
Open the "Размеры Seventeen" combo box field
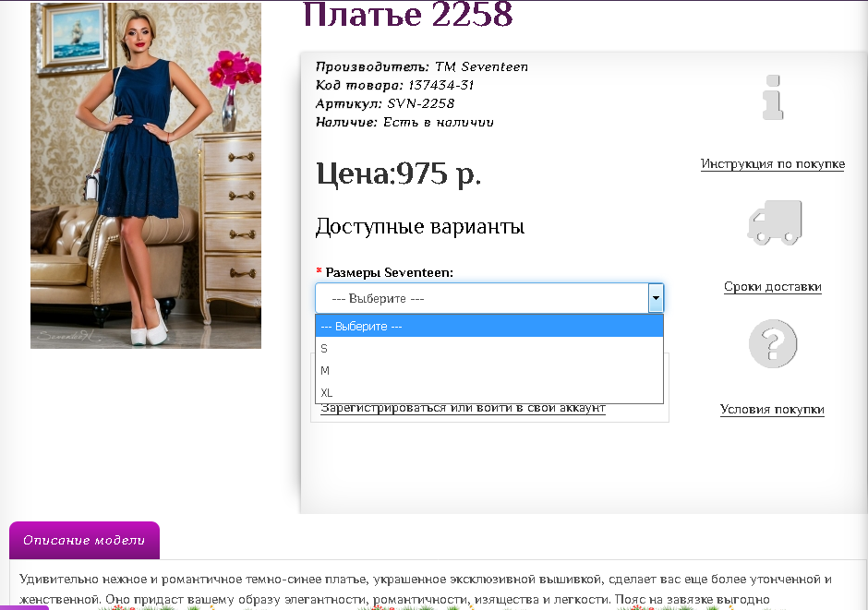[480, 297]
